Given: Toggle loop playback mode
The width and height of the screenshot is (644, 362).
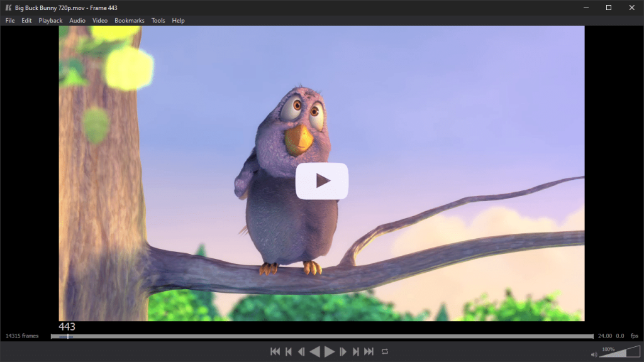Looking at the screenshot, I should tap(384, 351).
